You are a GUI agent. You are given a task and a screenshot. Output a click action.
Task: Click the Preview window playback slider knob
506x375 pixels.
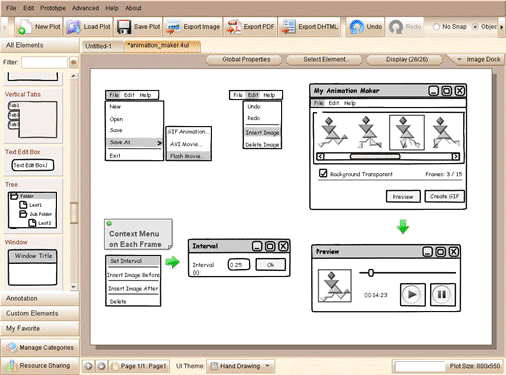tap(371, 273)
